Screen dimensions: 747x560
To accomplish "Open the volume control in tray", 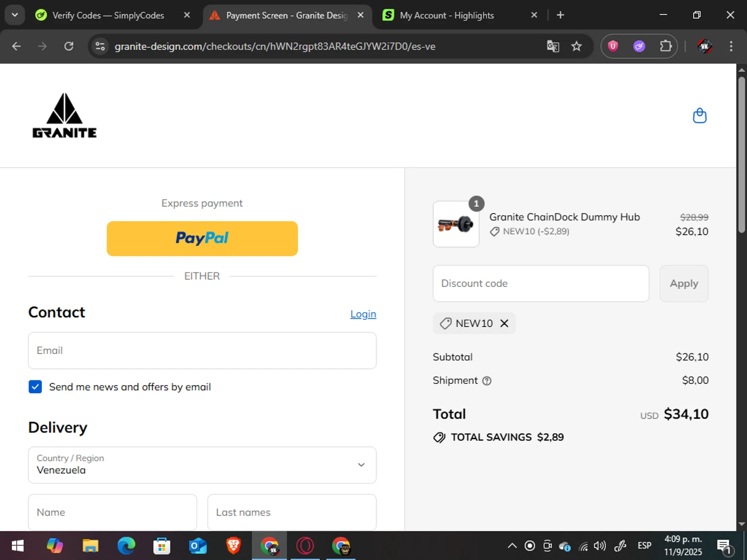I will tap(600, 546).
